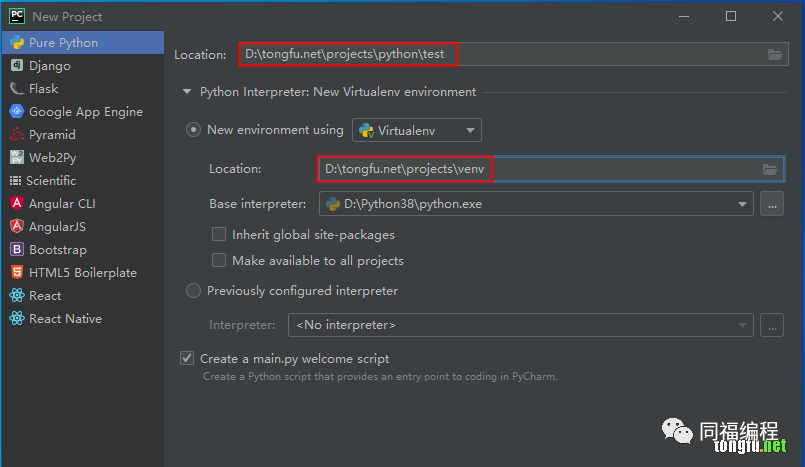Open the Virtualenv environment type dropdown
The height and width of the screenshot is (467, 805).
(x=417, y=130)
